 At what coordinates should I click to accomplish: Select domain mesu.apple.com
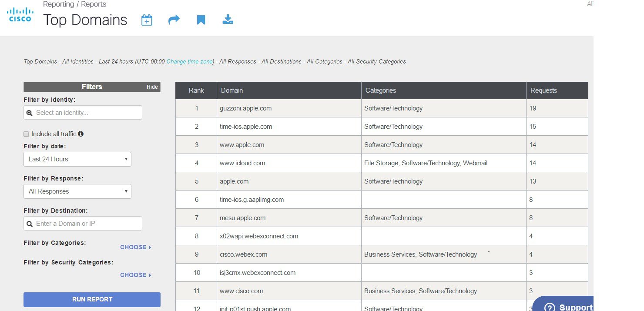point(243,218)
